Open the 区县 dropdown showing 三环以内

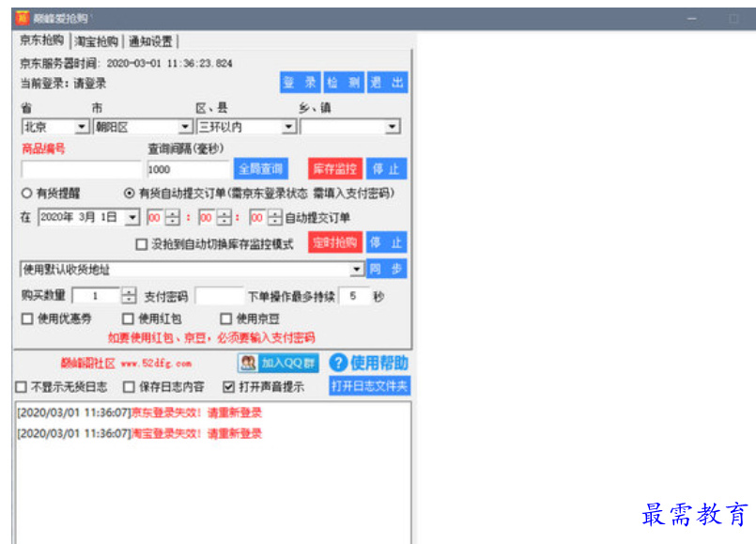coord(246,127)
